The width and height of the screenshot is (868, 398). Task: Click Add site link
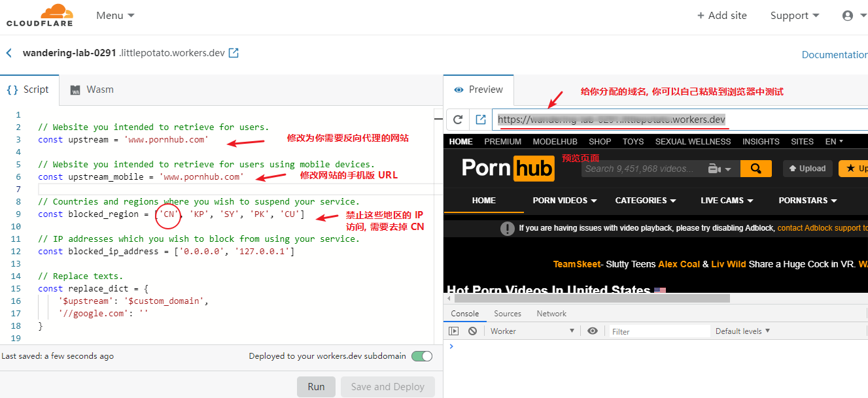point(721,16)
